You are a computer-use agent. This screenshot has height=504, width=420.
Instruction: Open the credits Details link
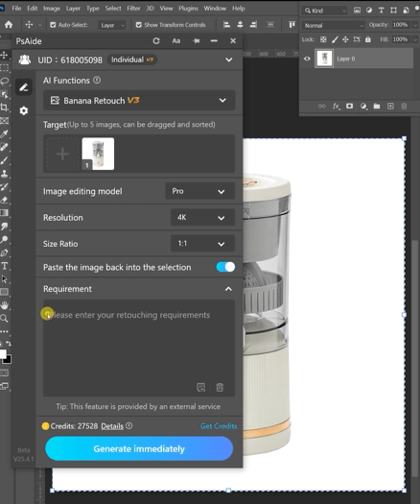pyautogui.click(x=112, y=426)
